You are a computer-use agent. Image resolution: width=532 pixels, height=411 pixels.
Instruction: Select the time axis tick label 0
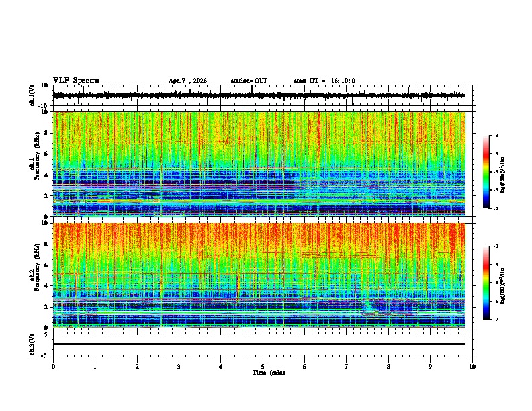click(x=53, y=367)
